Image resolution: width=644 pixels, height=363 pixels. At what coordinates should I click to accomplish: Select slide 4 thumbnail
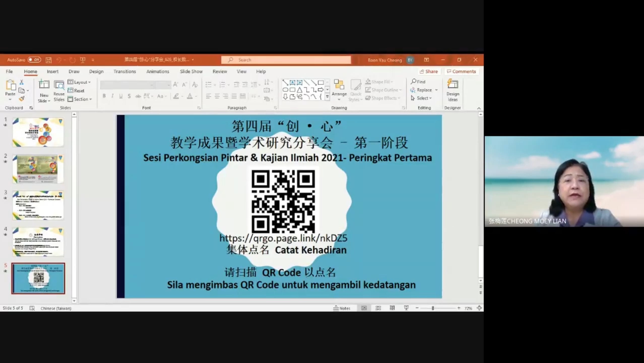click(38, 242)
